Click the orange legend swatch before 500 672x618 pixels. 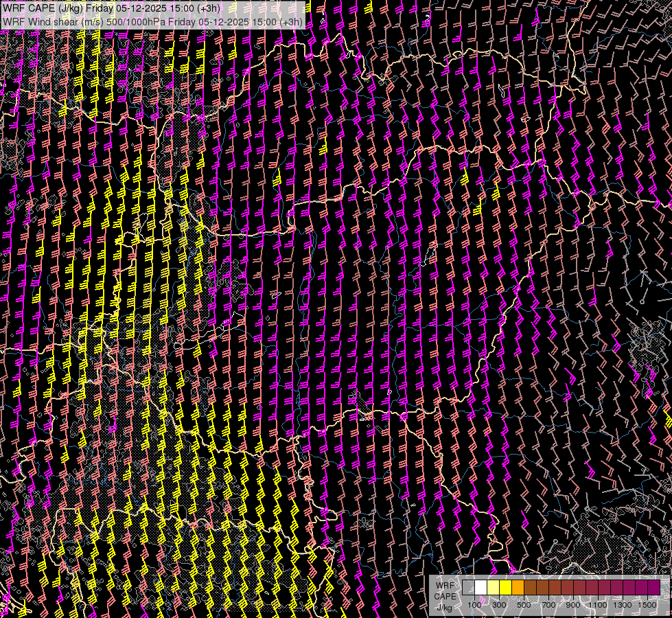(518, 587)
